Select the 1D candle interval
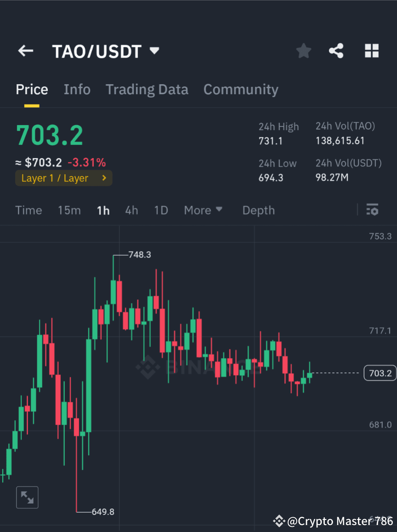 161,210
